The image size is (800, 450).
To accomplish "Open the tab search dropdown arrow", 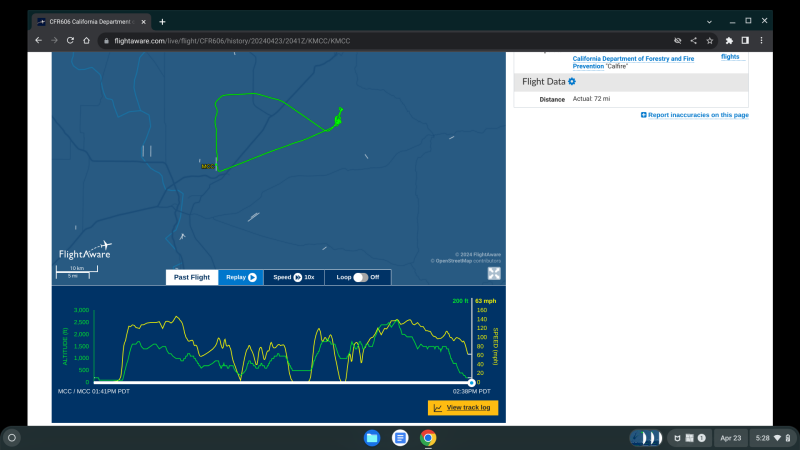I will [x=709, y=21].
